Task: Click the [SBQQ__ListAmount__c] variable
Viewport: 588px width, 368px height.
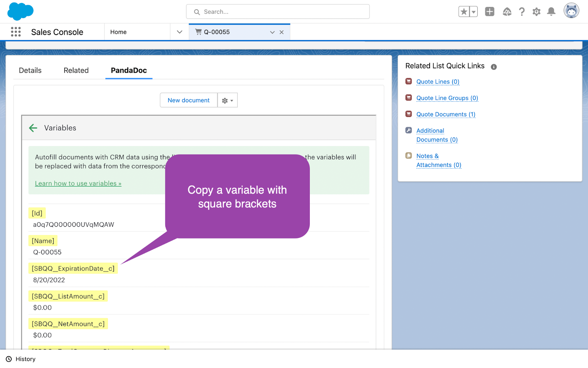Action: (68, 296)
